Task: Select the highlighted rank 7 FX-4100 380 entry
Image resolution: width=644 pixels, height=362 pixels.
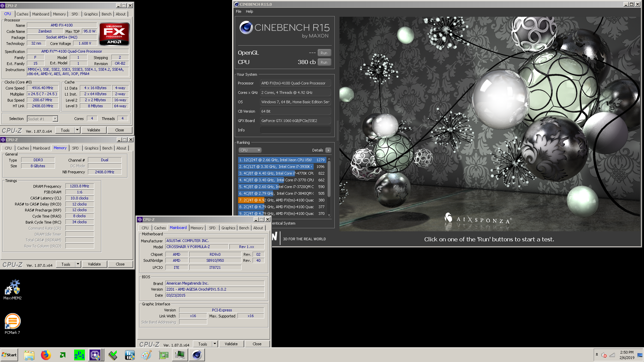Action: click(x=282, y=200)
